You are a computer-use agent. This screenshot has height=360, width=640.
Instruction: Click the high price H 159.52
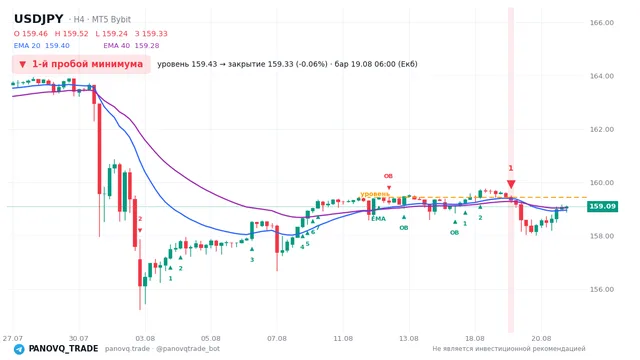coord(71,33)
